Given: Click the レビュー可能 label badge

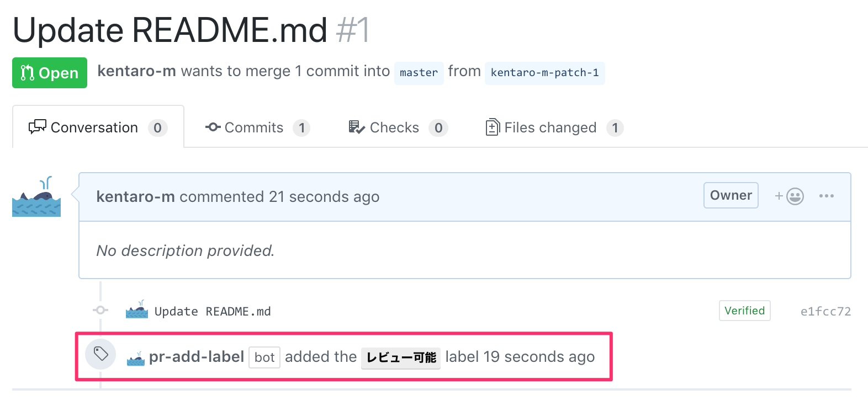Looking at the screenshot, I should click(400, 357).
